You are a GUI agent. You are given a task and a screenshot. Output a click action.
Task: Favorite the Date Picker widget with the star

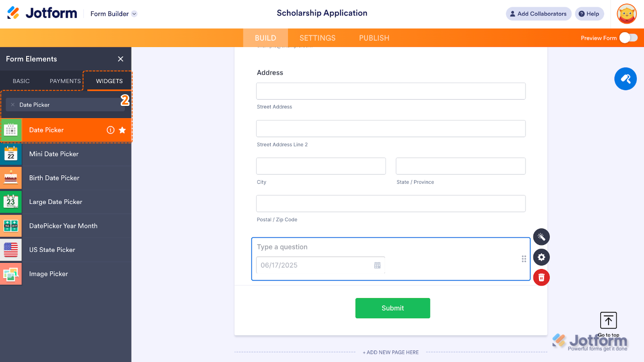pos(122,130)
